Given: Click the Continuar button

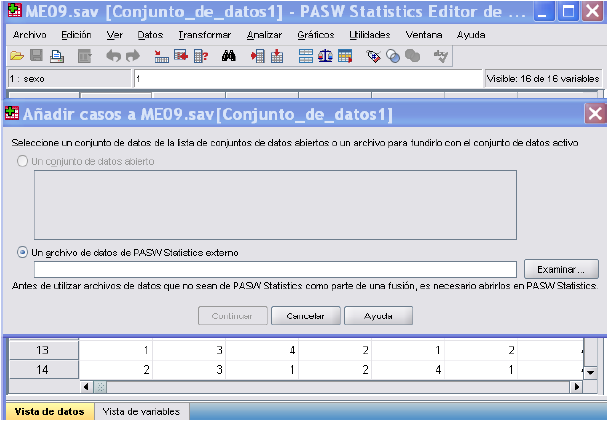Looking at the screenshot, I should (233, 316).
